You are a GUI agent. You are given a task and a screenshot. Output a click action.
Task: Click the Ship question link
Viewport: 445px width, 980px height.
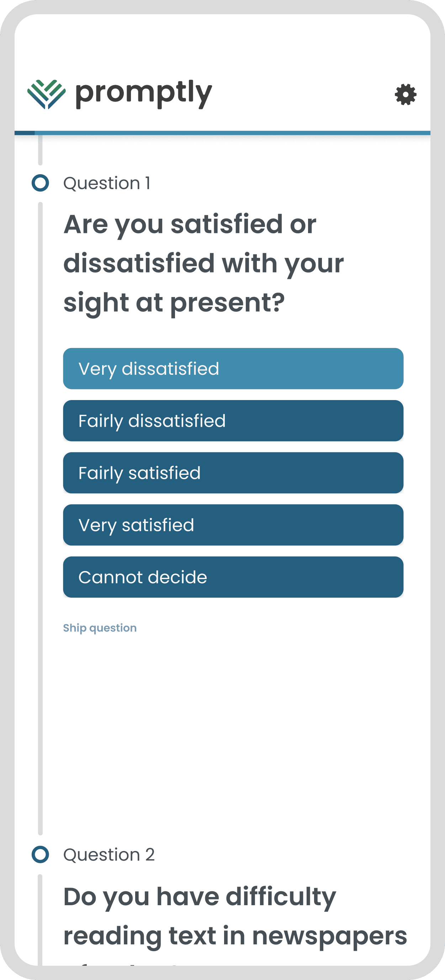tap(100, 628)
